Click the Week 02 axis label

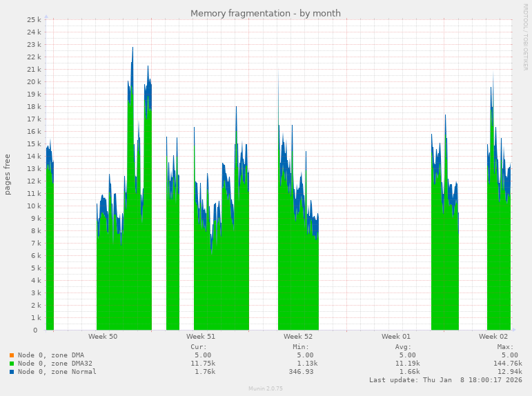point(493,336)
